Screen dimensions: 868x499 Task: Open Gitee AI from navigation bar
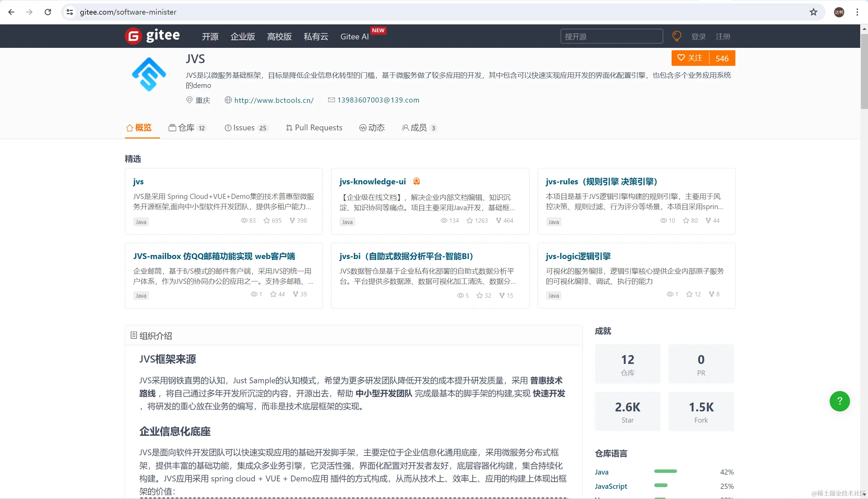click(354, 37)
